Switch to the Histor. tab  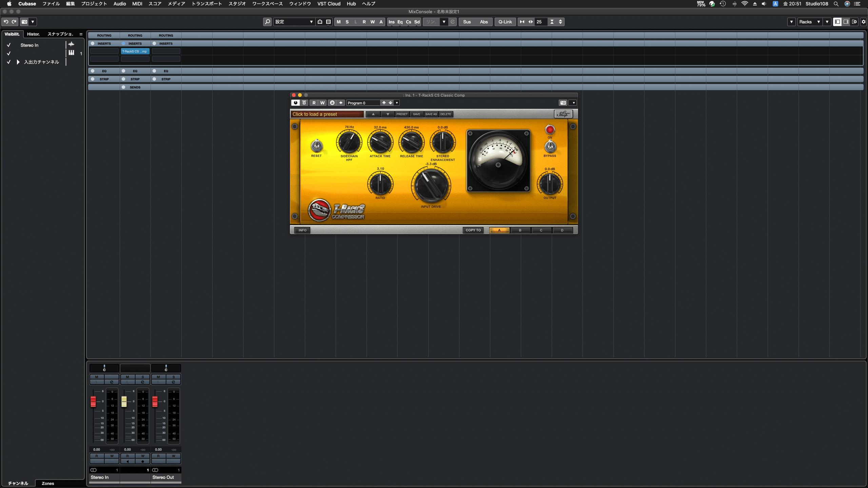[x=33, y=34]
